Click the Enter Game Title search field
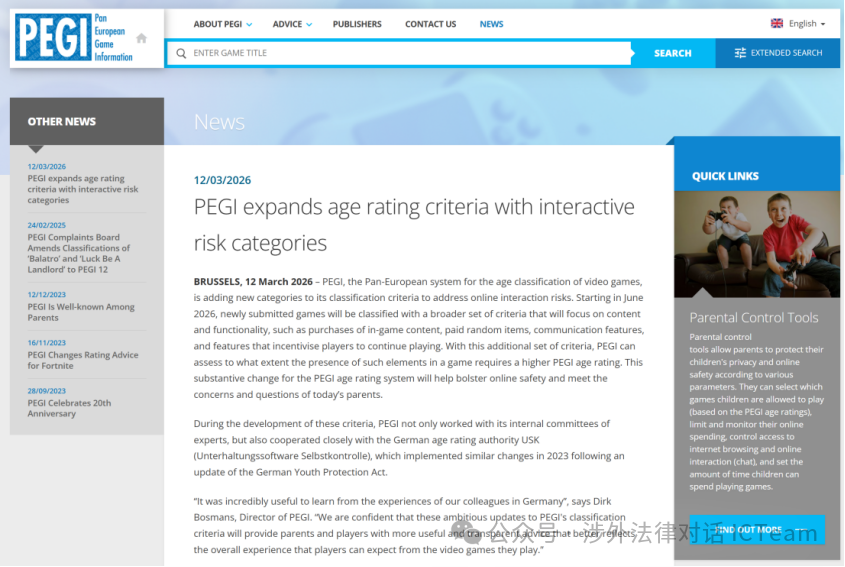845x567 pixels. point(399,53)
